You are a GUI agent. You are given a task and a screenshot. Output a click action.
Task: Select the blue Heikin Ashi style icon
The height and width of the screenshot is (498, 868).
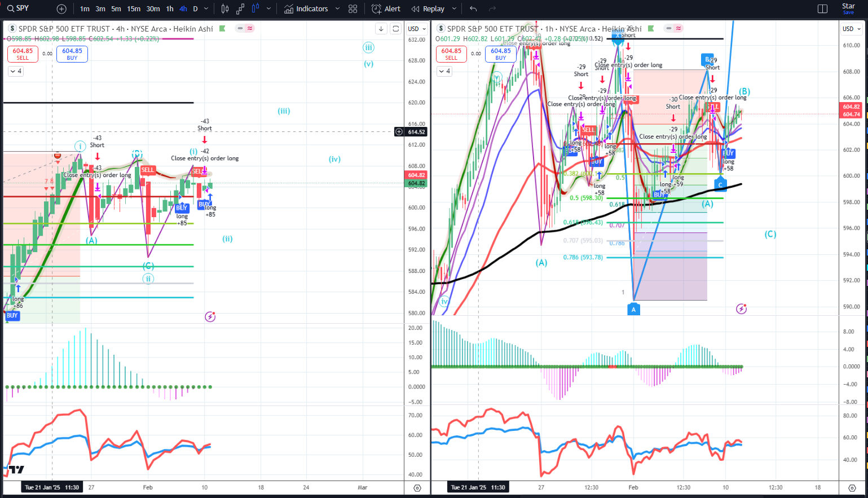255,9
